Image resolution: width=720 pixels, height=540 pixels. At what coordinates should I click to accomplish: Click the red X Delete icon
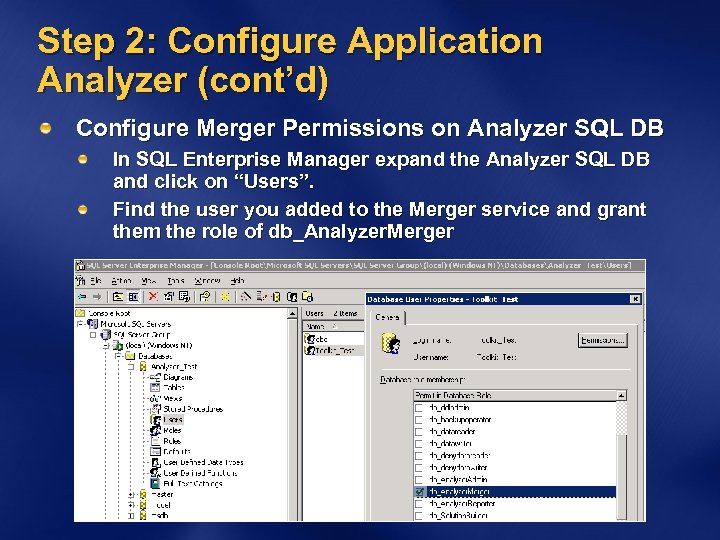(153, 297)
